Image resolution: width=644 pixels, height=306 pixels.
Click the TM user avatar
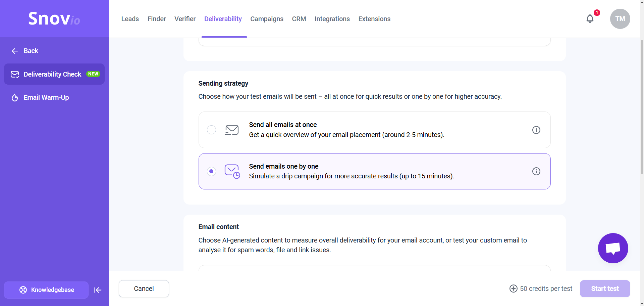point(620,19)
